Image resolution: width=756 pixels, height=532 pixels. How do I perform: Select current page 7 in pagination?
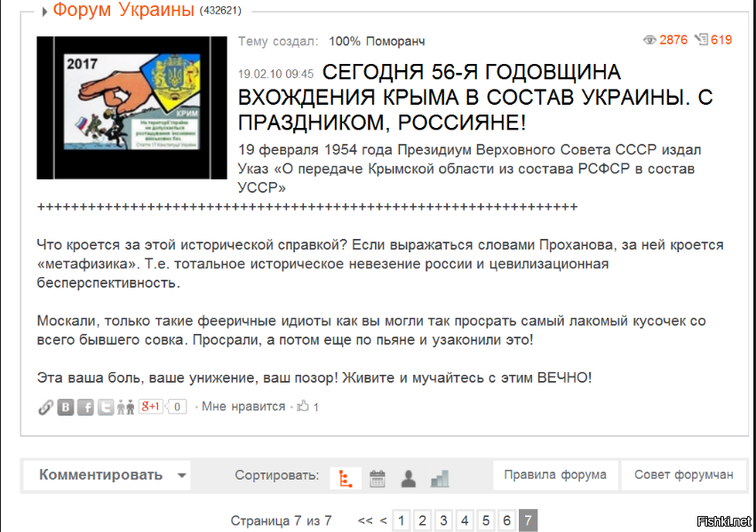[528, 520]
